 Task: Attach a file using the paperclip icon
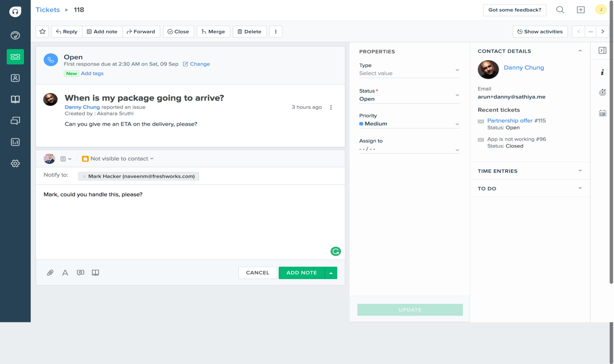[x=50, y=272]
